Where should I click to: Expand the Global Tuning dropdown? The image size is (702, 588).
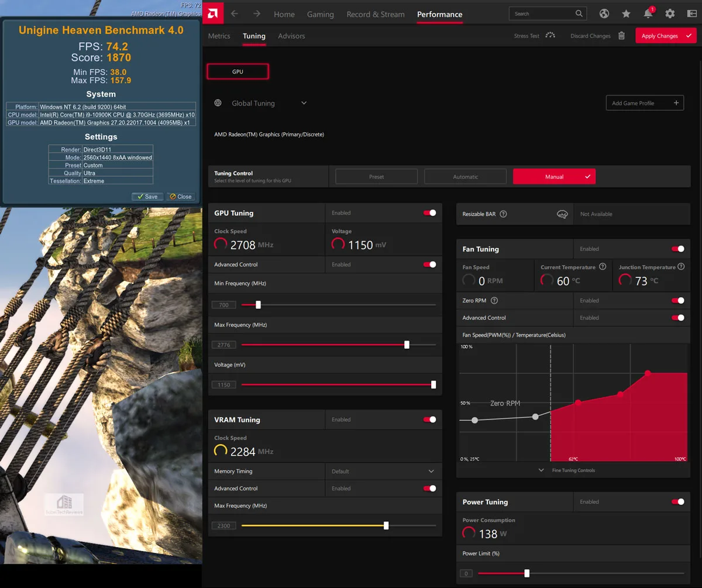coord(304,103)
